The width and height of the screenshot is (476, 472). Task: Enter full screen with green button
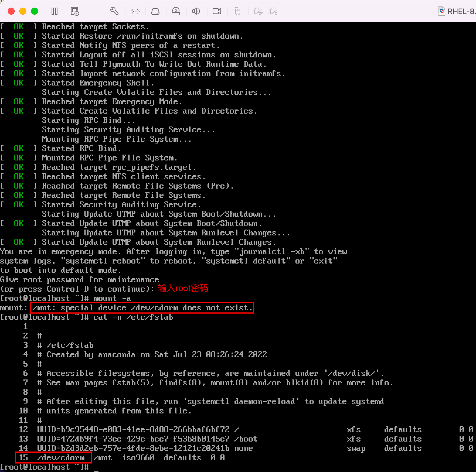point(35,11)
